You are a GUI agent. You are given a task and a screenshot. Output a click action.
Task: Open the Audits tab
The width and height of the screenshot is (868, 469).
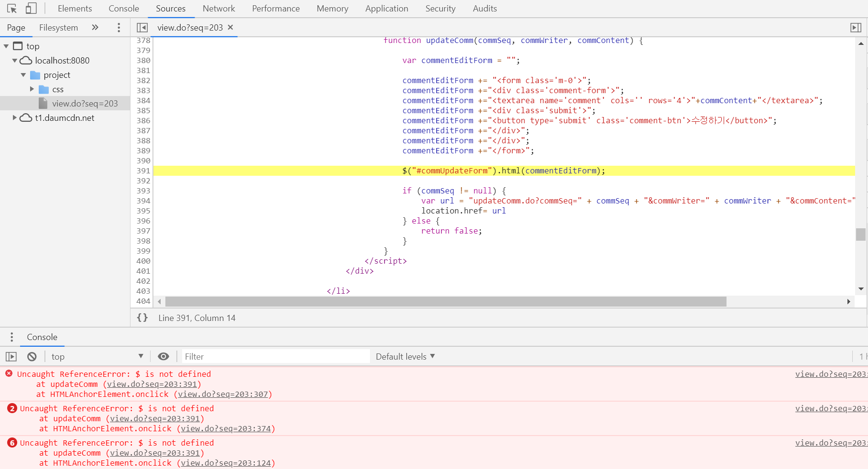pyautogui.click(x=485, y=9)
